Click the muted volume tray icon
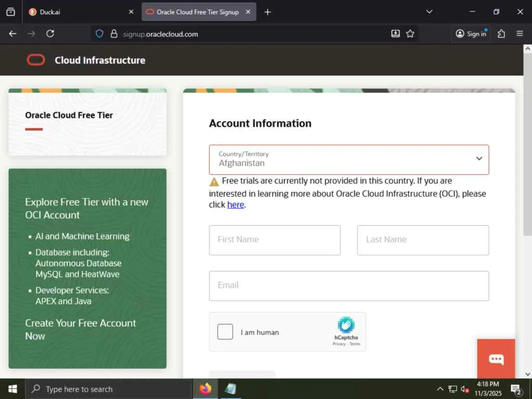The image size is (532, 399). [465, 389]
